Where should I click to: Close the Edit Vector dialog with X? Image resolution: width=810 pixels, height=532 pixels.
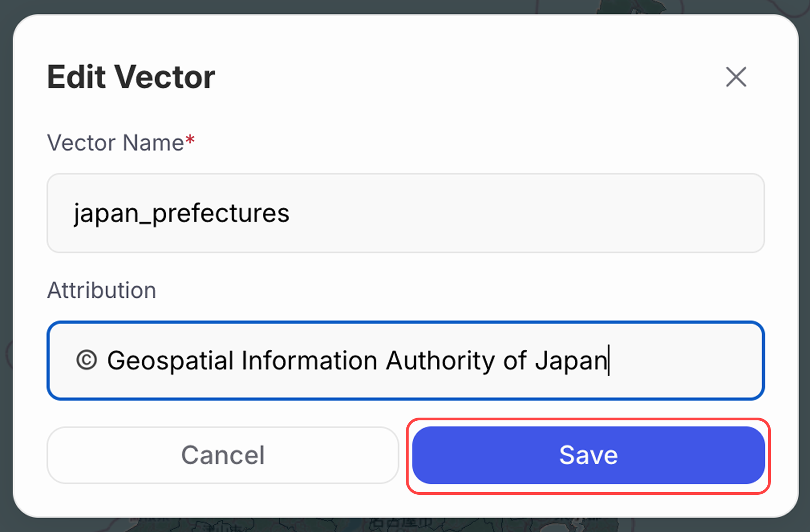tap(736, 77)
